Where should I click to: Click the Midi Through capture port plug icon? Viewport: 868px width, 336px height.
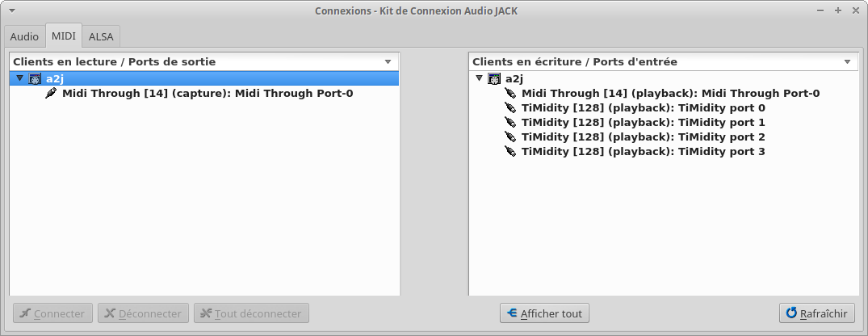[x=51, y=93]
